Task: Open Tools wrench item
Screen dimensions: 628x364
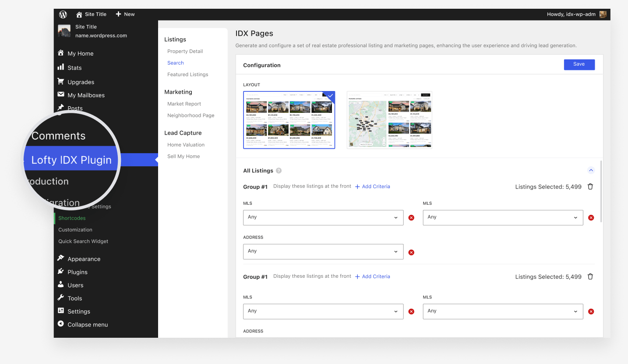Action: [70, 298]
